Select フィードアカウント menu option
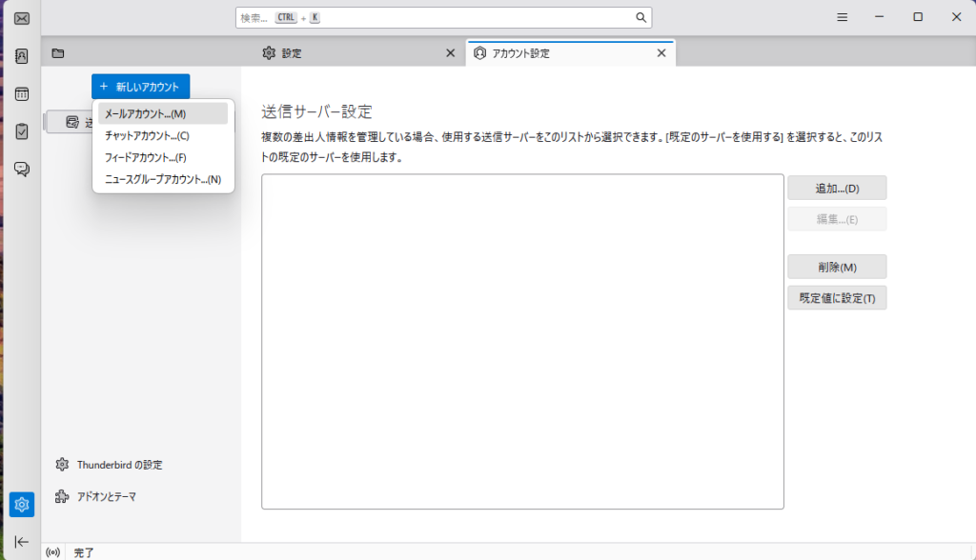Image resolution: width=976 pixels, height=560 pixels. [x=145, y=157]
